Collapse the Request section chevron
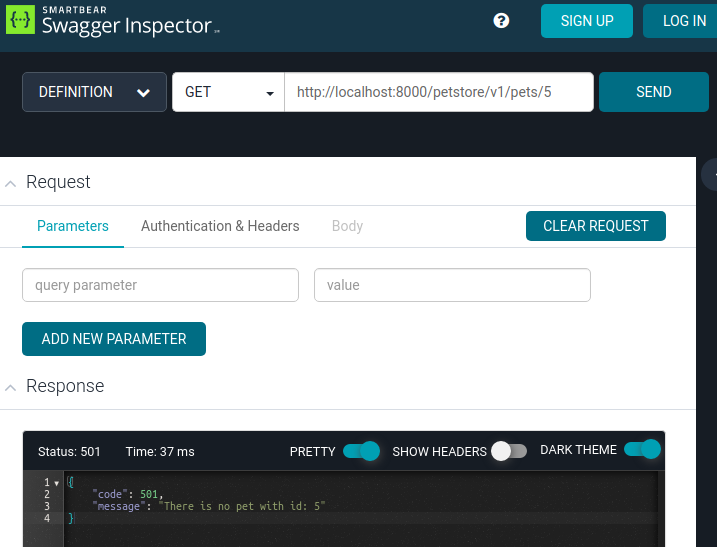The image size is (717, 547). click(x=10, y=183)
